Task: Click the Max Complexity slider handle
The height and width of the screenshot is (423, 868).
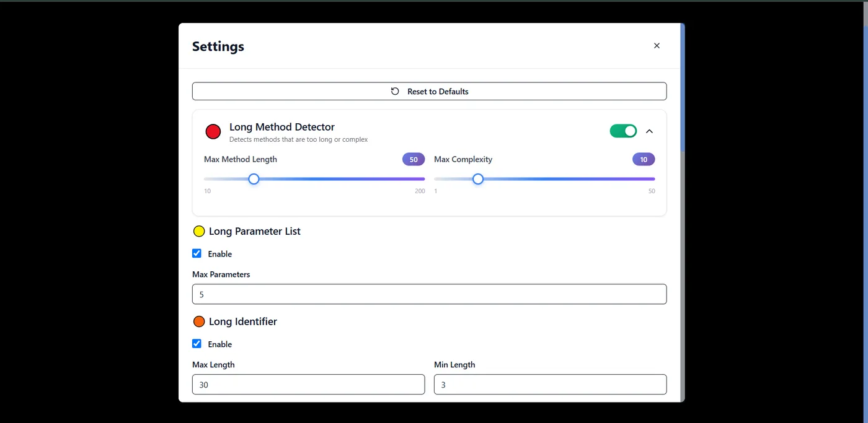Action: click(x=477, y=179)
